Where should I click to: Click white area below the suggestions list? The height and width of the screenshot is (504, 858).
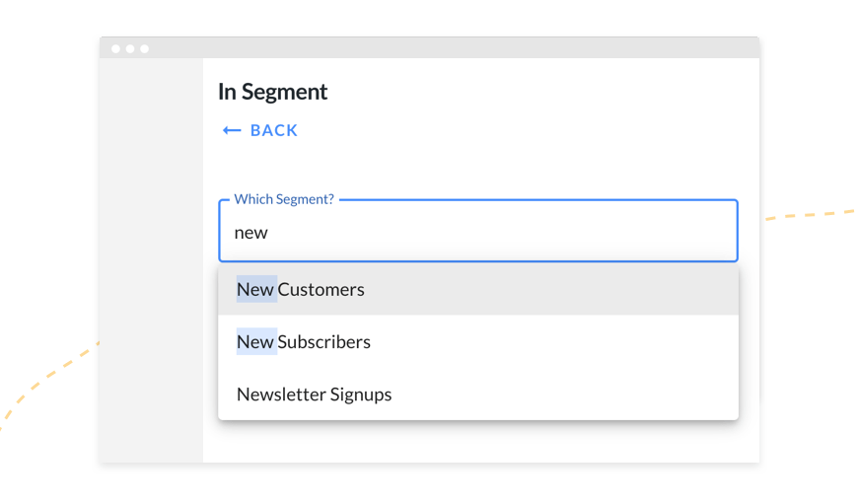(478, 441)
